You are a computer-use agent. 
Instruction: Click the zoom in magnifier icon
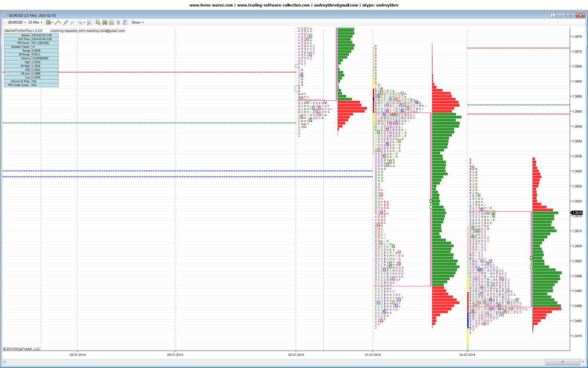click(x=65, y=22)
